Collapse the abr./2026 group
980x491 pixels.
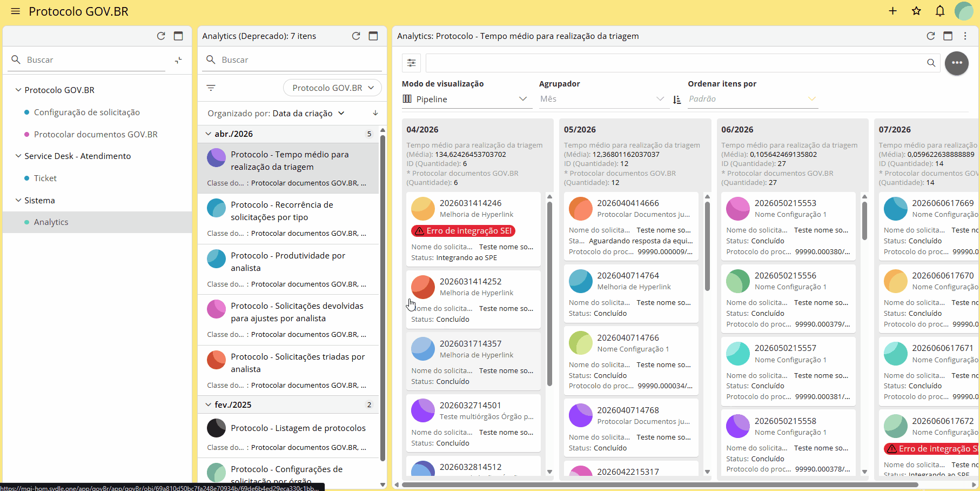coord(209,134)
